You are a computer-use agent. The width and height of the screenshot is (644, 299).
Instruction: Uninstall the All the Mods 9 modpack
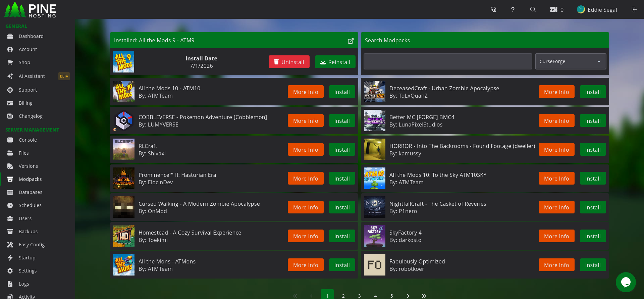coord(289,62)
